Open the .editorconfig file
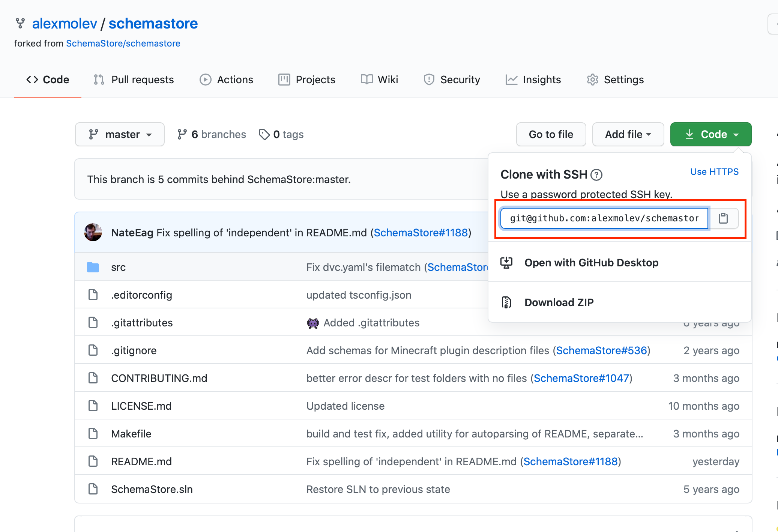 [x=141, y=295]
